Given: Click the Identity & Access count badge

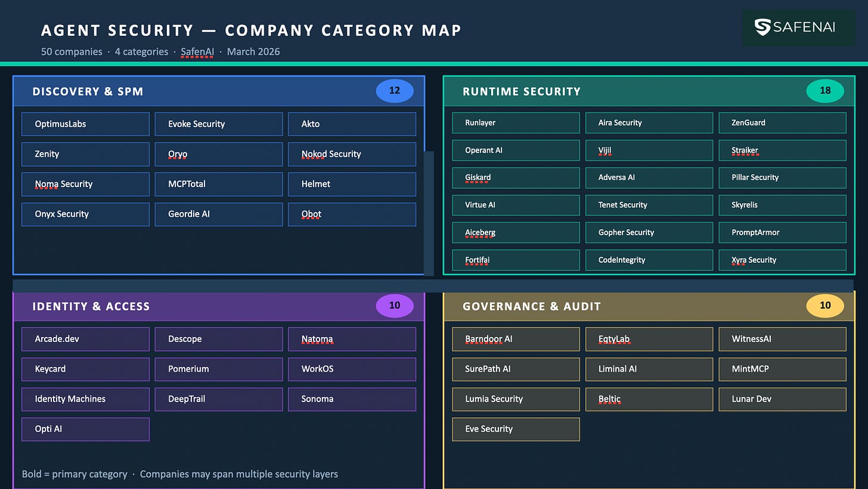Looking at the screenshot, I should point(395,306).
